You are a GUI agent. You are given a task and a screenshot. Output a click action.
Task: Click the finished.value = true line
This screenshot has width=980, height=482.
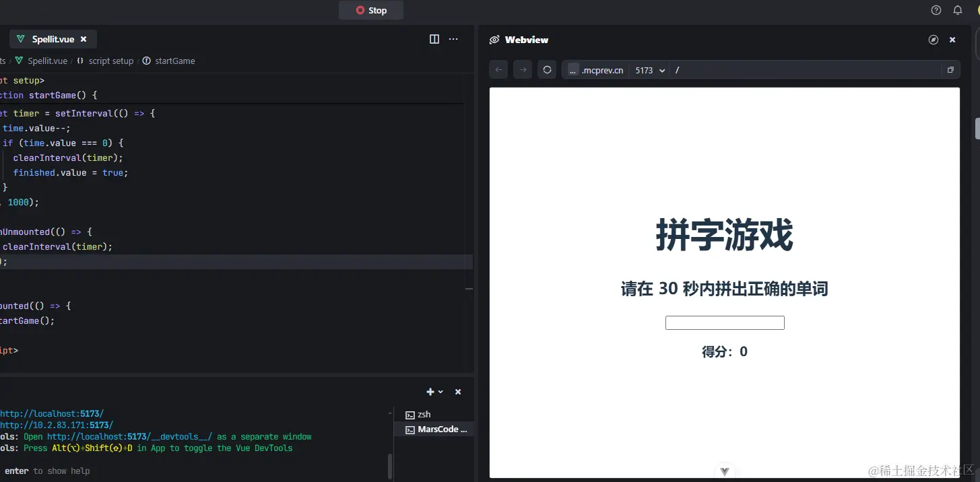click(x=71, y=172)
